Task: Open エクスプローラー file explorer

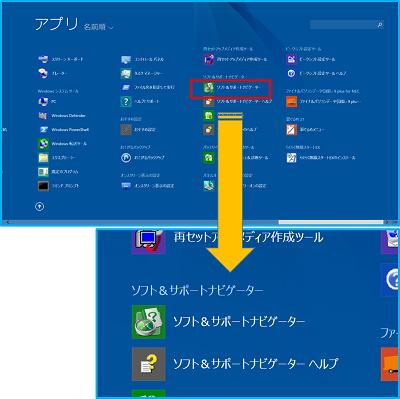Action: coord(57,158)
